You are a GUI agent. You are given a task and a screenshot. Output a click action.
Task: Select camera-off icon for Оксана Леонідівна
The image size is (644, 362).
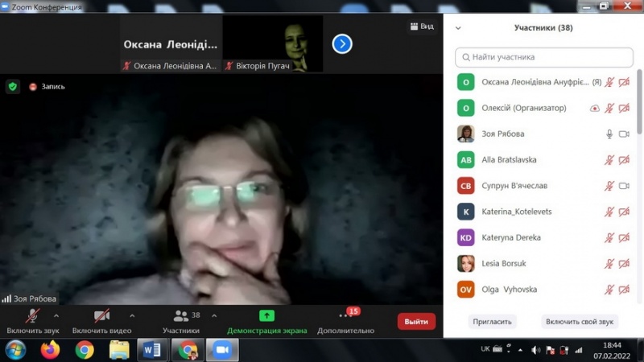click(x=624, y=82)
